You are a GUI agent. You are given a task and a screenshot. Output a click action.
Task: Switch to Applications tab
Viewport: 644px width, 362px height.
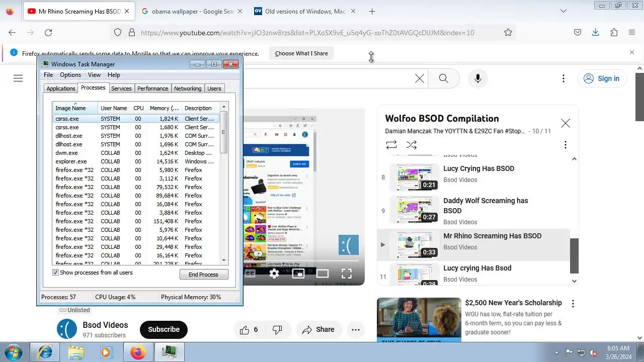tap(61, 88)
